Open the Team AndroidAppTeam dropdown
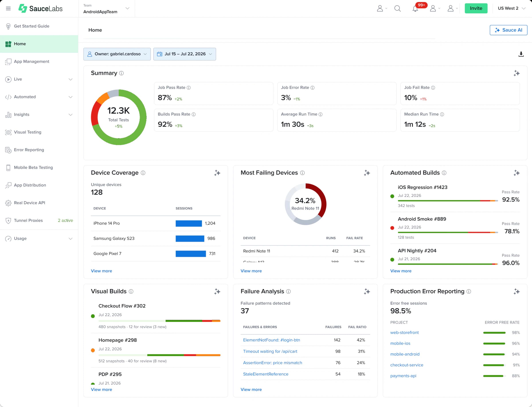Image resolution: width=532 pixels, height=407 pixels. (x=106, y=9)
